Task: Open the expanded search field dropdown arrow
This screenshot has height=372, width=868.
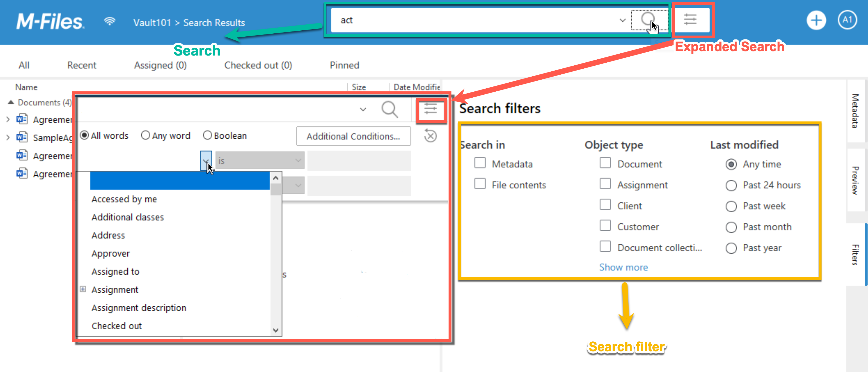Action: tap(363, 109)
